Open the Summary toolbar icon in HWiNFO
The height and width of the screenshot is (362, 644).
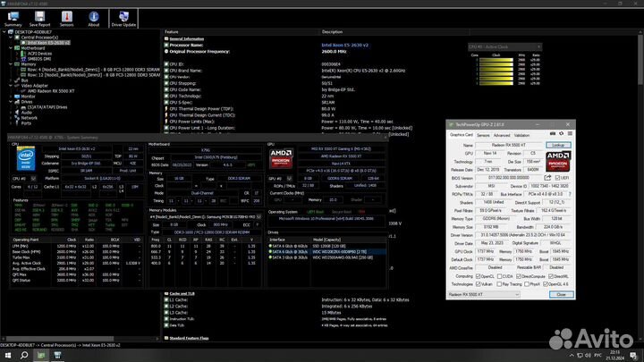pyautogui.click(x=12, y=17)
